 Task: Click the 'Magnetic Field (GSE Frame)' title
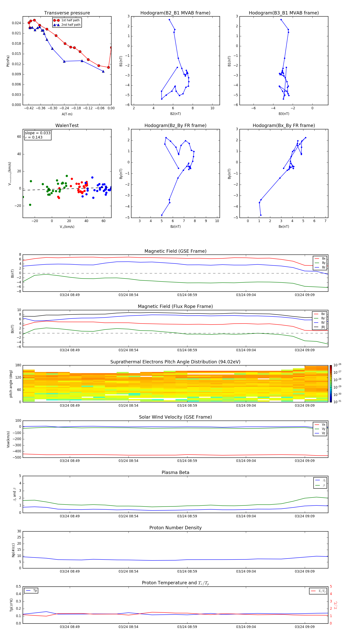(x=175, y=251)
